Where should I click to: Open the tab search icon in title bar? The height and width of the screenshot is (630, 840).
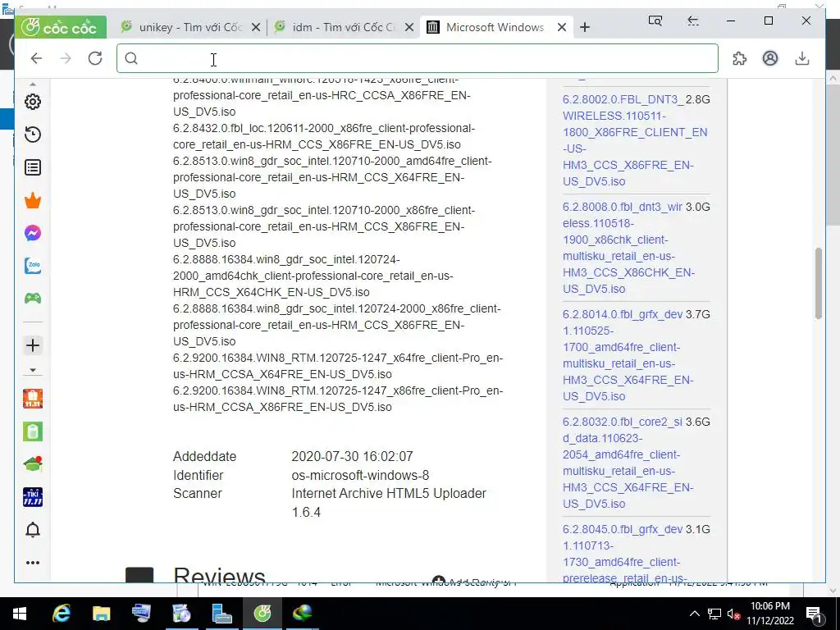coord(655,21)
